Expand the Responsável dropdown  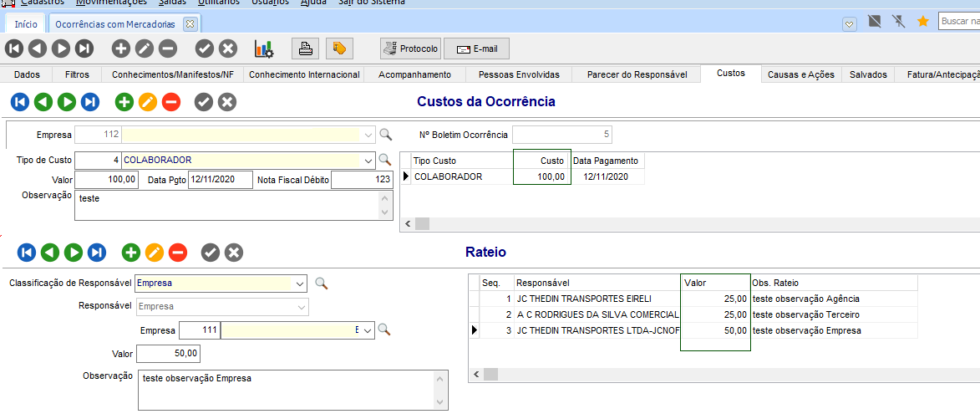[302, 307]
